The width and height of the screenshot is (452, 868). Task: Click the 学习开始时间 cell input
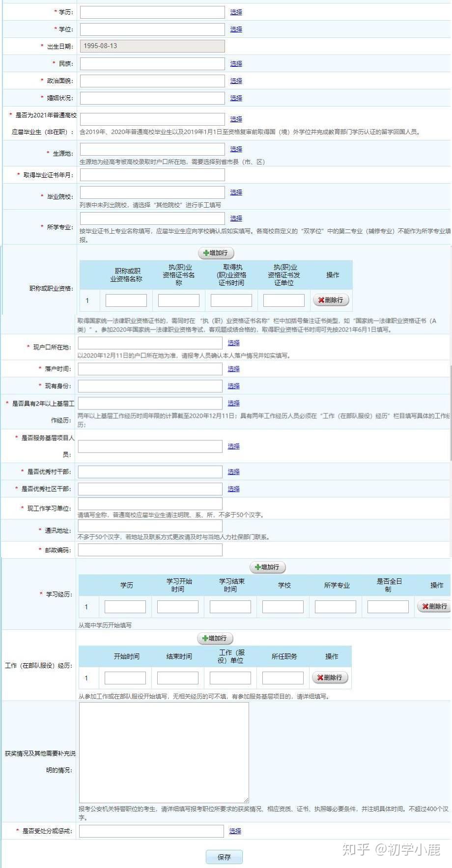point(178,607)
